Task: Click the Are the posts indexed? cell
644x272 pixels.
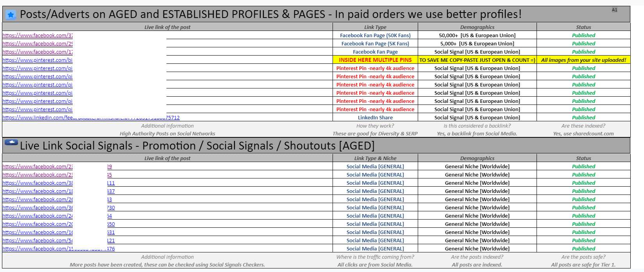Action: tap(477, 257)
